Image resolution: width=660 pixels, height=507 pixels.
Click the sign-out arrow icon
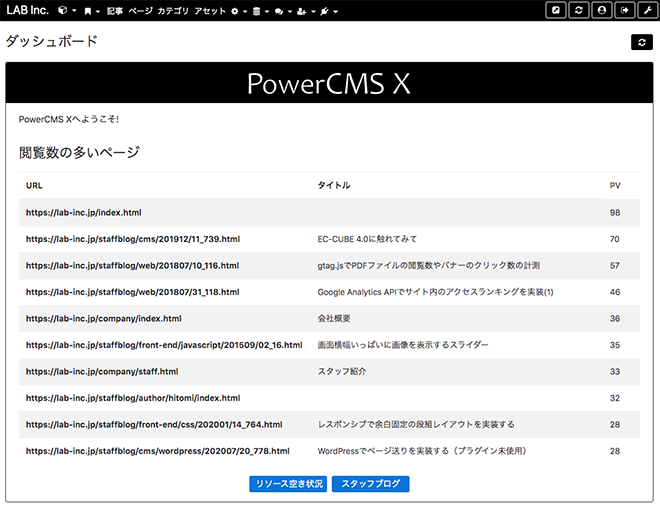(625, 10)
